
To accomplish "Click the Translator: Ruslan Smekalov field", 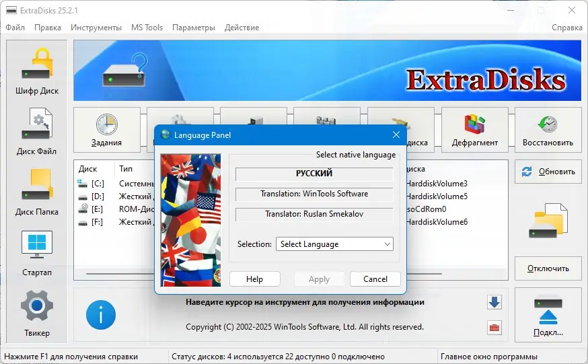I will pyautogui.click(x=314, y=214).
